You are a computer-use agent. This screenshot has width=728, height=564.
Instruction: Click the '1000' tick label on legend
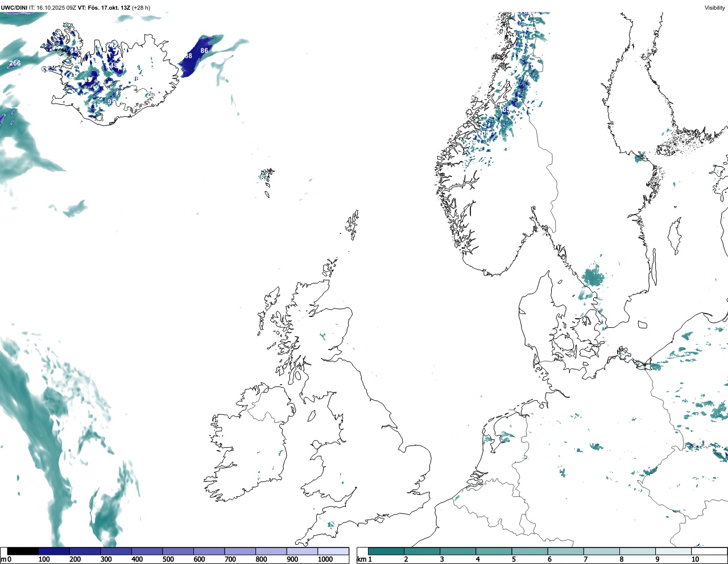325,559
